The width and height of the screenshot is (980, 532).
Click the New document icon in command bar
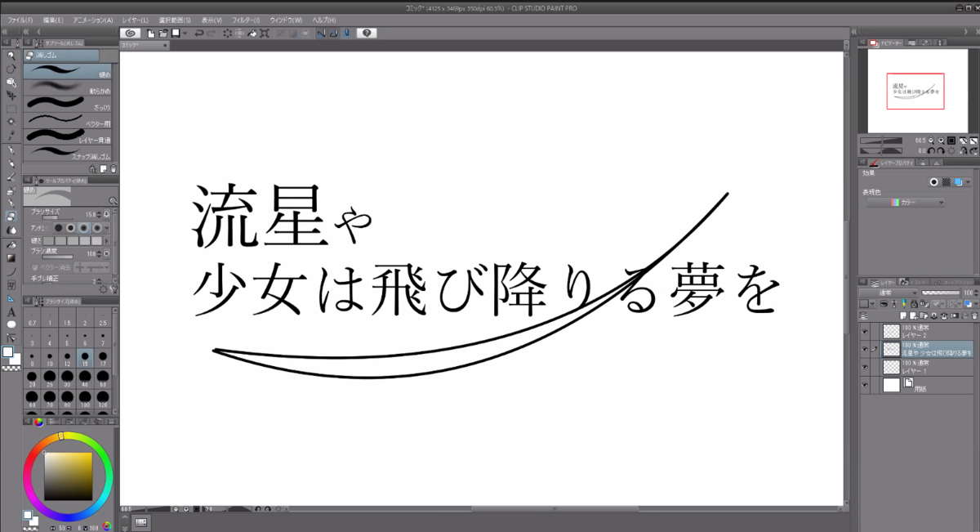pos(152,33)
